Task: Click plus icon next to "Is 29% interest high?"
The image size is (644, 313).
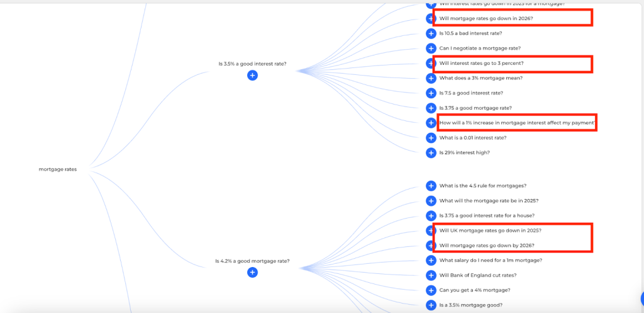Action: [x=431, y=152]
